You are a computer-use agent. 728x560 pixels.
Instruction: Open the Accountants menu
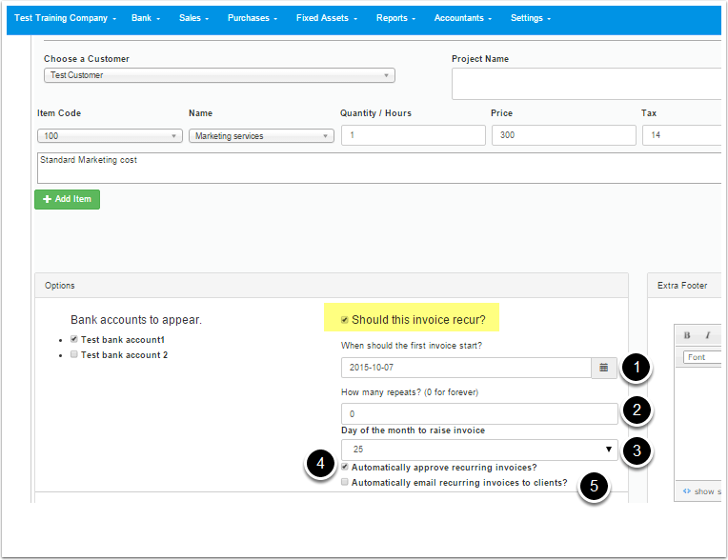tap(462, 18)
